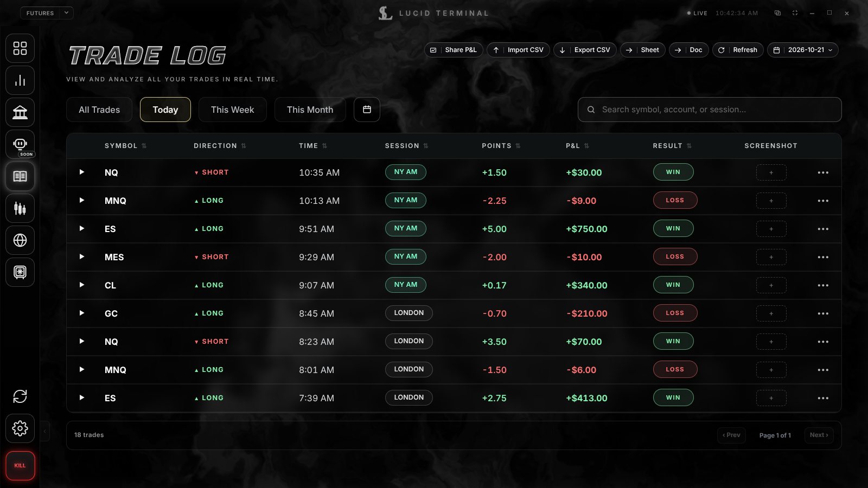The width and height of the screenshot is (868, 488).
Task: Open the bar chart analytics sidebar icon
Action: pyautogui.click(x=20, y=80)
